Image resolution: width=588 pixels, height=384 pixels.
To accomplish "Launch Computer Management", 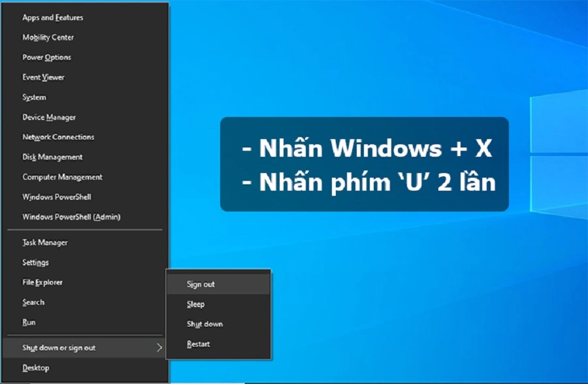I will pyautogui.click(x=86, y=176).
